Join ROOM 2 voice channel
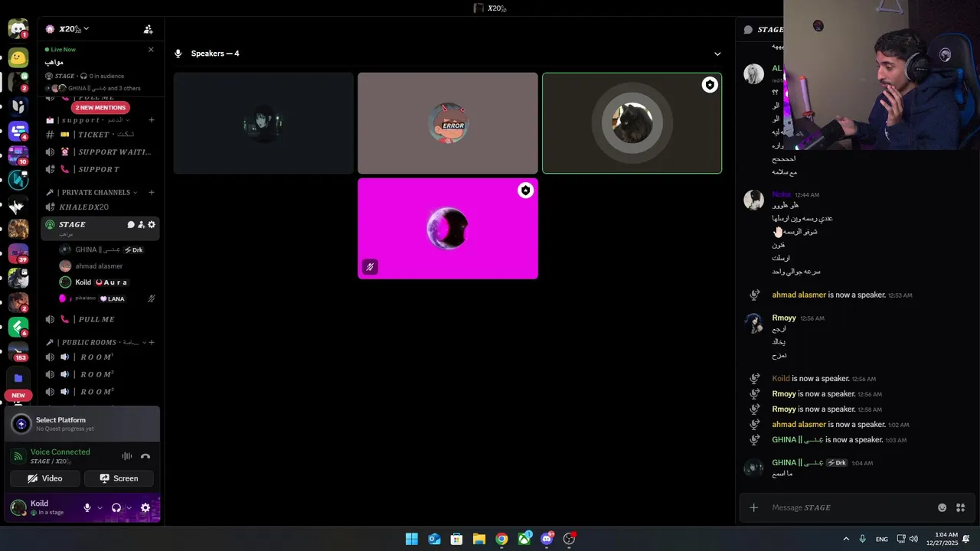 [x=100, y=374]
